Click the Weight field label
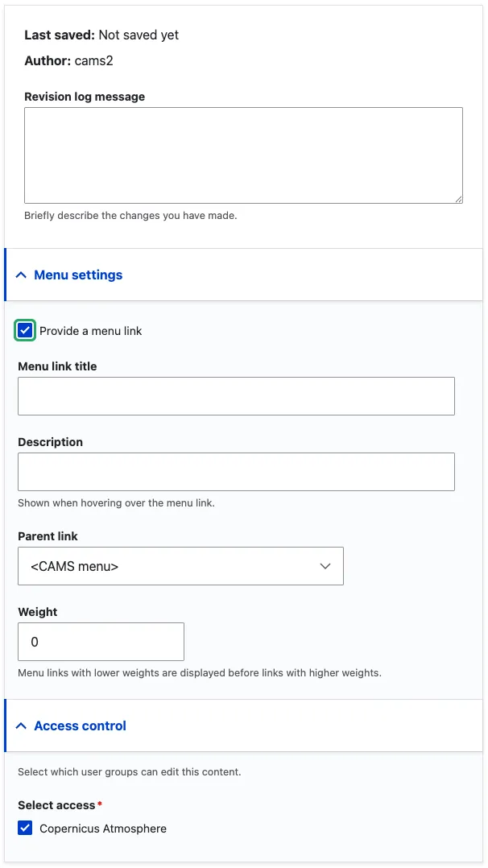 pos(38,612)
